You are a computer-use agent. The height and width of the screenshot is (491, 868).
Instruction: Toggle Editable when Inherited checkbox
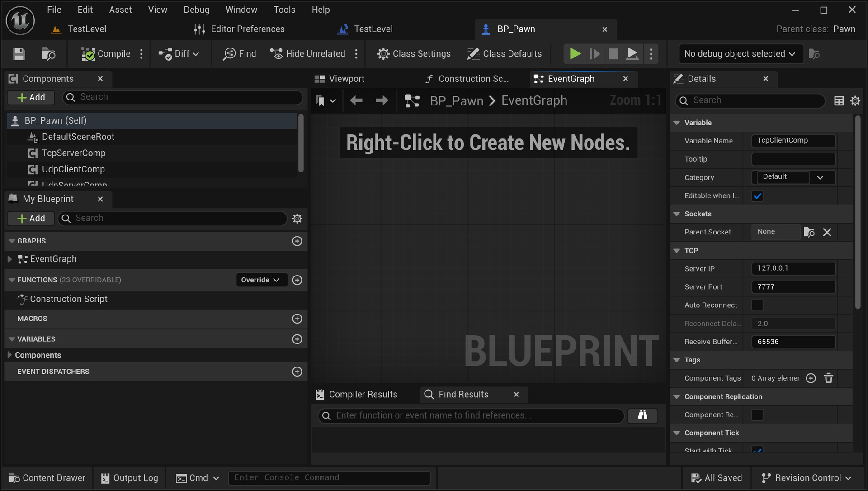(758, 196)
